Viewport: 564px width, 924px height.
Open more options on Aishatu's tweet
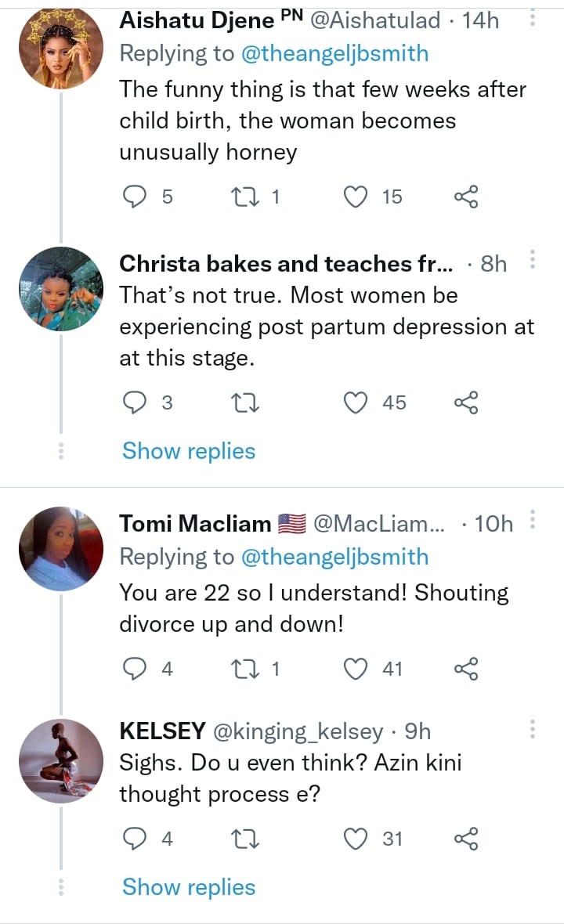tap(533, 17)
